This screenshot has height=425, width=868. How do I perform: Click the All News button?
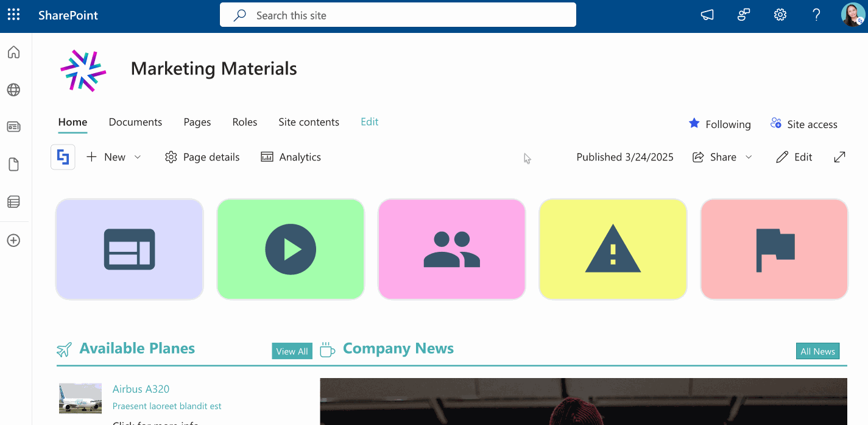click(817, 351)
